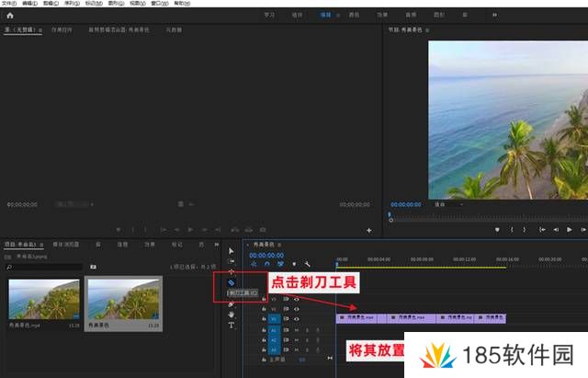Image resolution: width=588 pixels, height=378 pixels.
Task: Select the Type (T) tool
Action: pos(232,326)
